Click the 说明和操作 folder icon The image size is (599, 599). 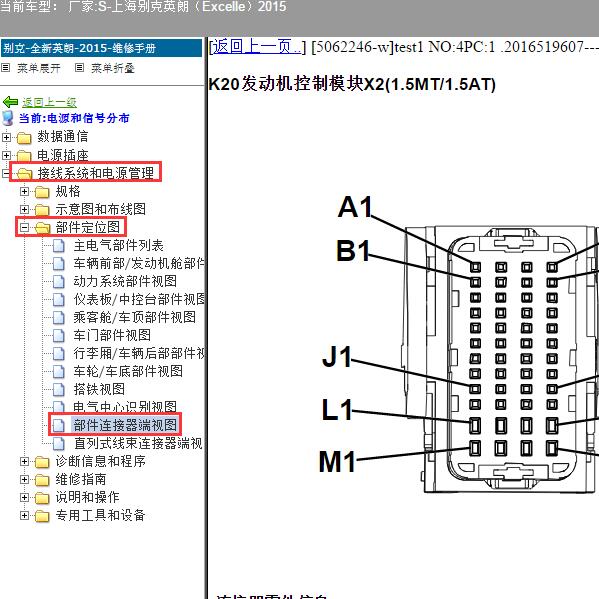click(x=42, y=498)
